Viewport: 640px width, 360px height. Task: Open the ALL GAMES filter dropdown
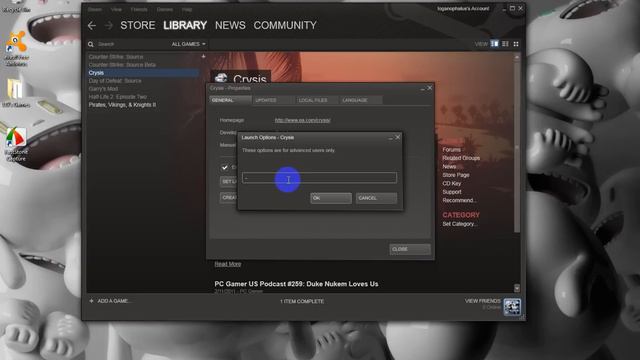pyautogui.click(x=188, y=44)
